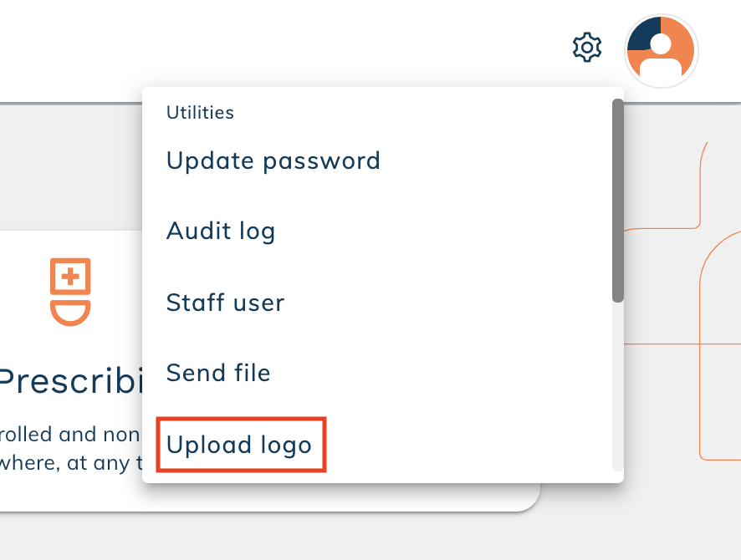Select Send file menu option
Viewport: 741px width, 560px height.
point(218,373)
